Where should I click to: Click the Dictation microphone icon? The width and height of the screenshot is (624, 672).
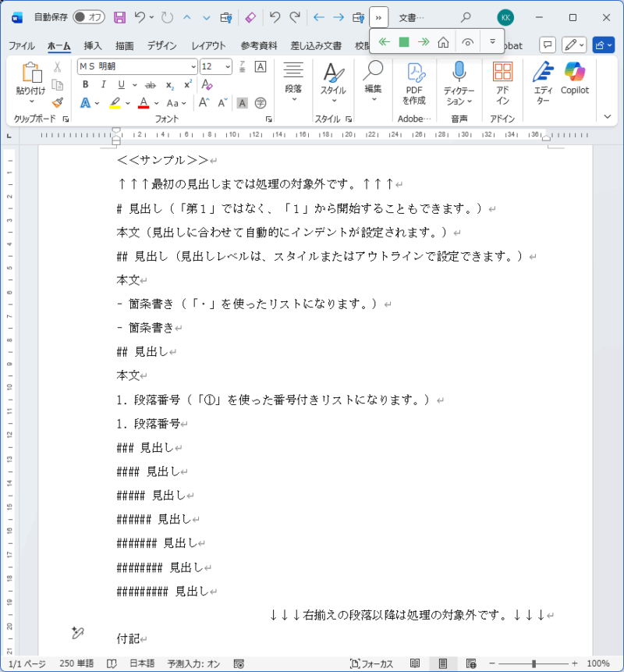(459, 73)
